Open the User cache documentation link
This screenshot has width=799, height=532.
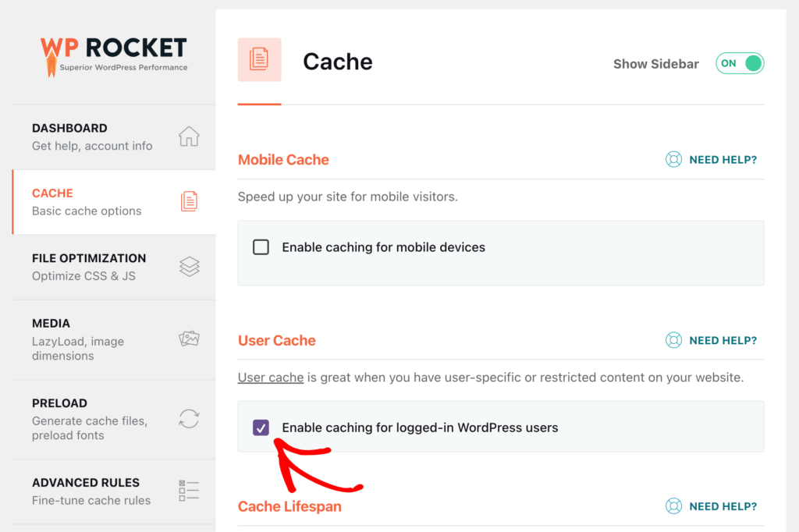coord(271,378)
